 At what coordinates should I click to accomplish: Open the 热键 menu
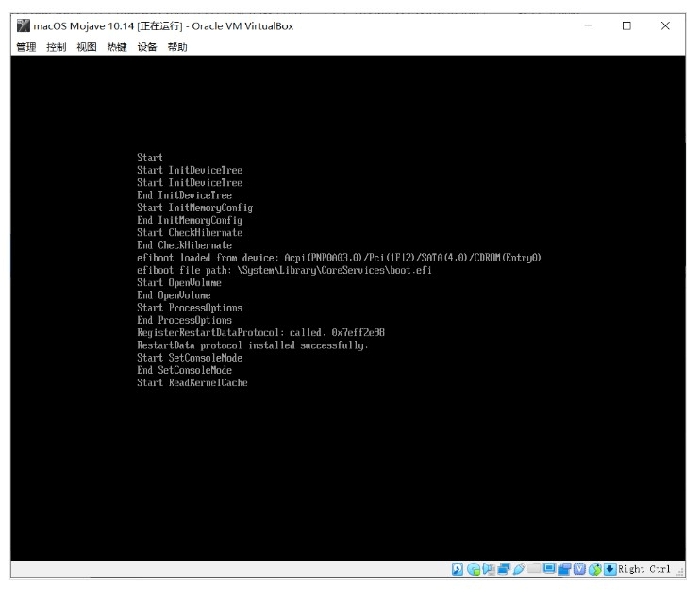117,47
